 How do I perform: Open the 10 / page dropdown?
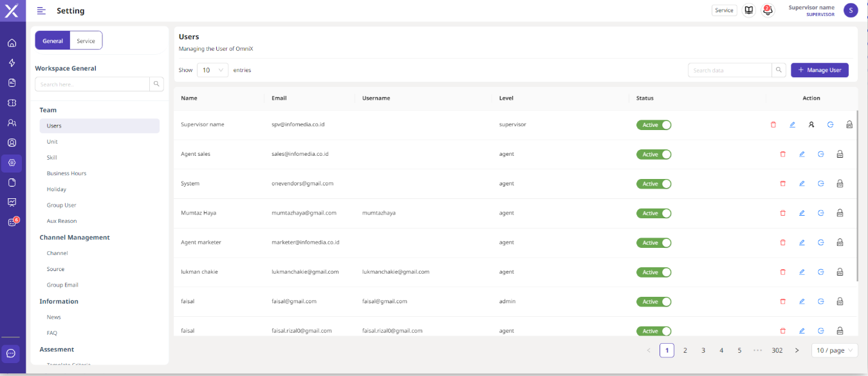[x=835, y=350]
